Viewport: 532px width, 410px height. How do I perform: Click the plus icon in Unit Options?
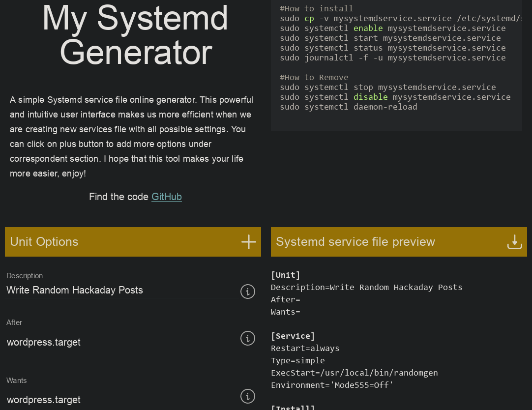(x=248, y=242)
